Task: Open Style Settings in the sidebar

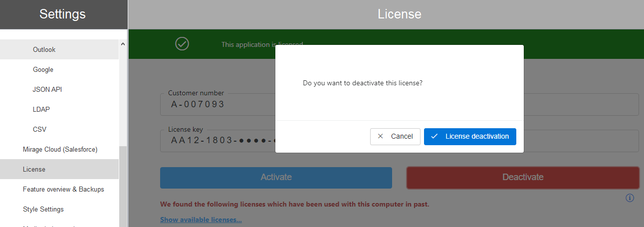Action: tap(43, 210)
